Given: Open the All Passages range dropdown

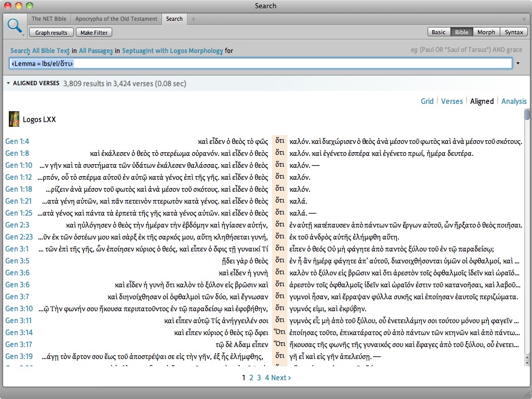Looking at the screenshot, I should [x=96, y=51].
